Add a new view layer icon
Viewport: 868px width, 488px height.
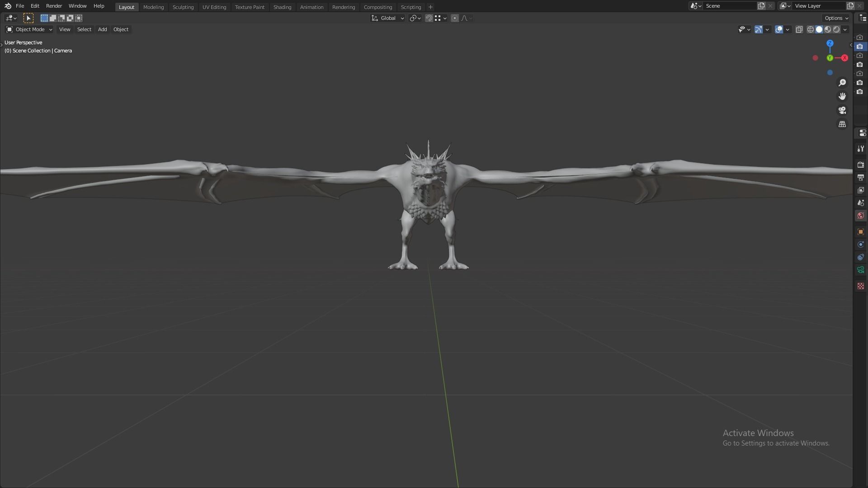coord(850,6)
